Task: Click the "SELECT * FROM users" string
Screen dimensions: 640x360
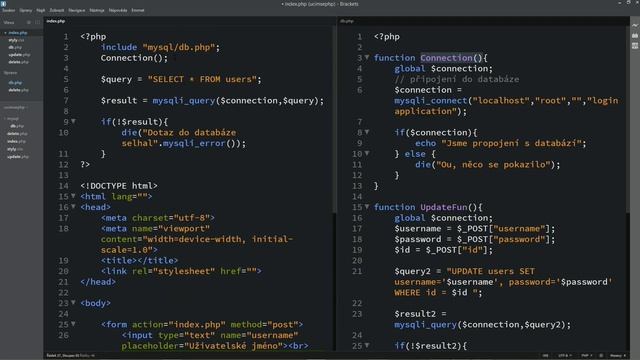Action: click(x=202, y=79)
